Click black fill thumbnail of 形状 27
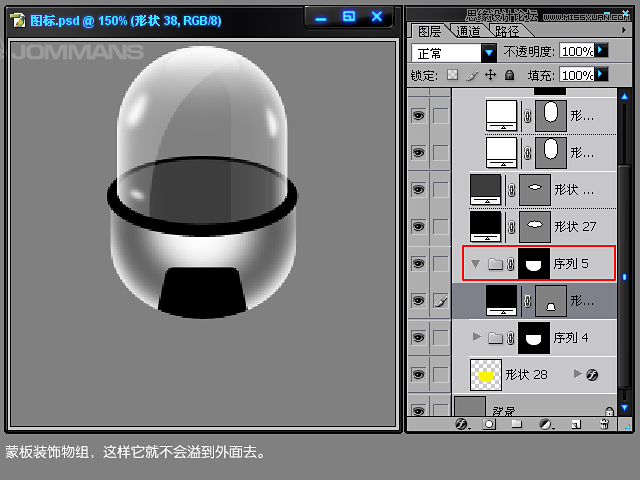Screen dimensions: 640x480 485,227
